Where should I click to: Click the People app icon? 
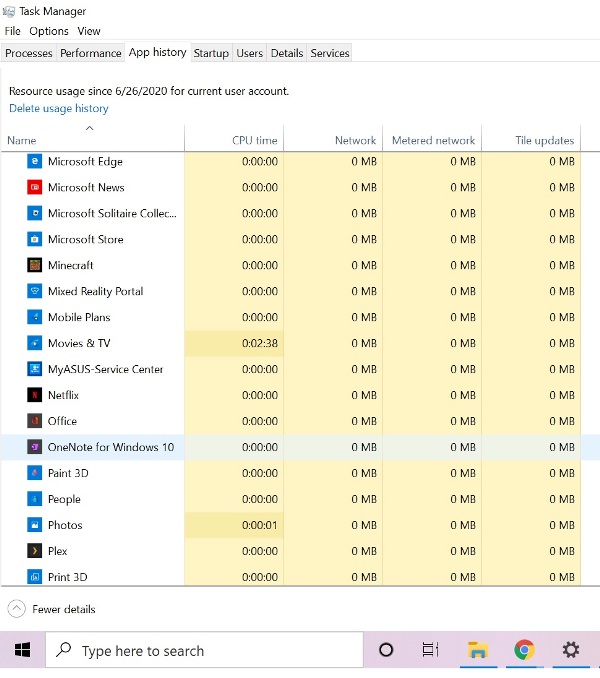35,499
